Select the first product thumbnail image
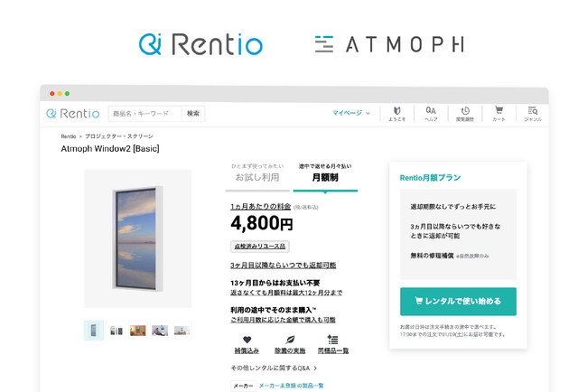 [94, 331]
